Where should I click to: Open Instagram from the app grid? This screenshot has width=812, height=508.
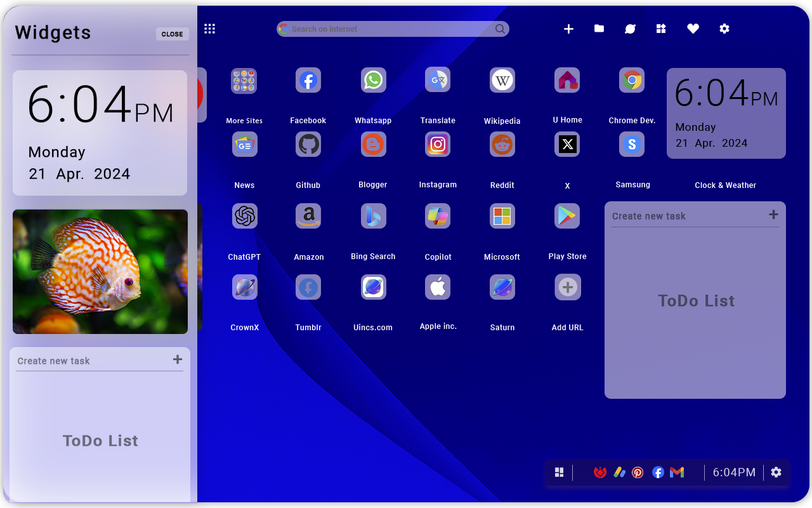438,144
